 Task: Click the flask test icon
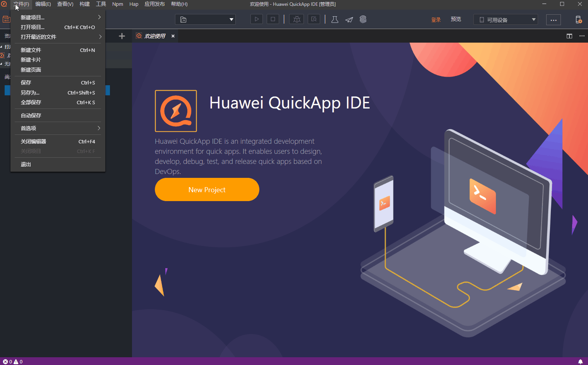pos(335,20)
